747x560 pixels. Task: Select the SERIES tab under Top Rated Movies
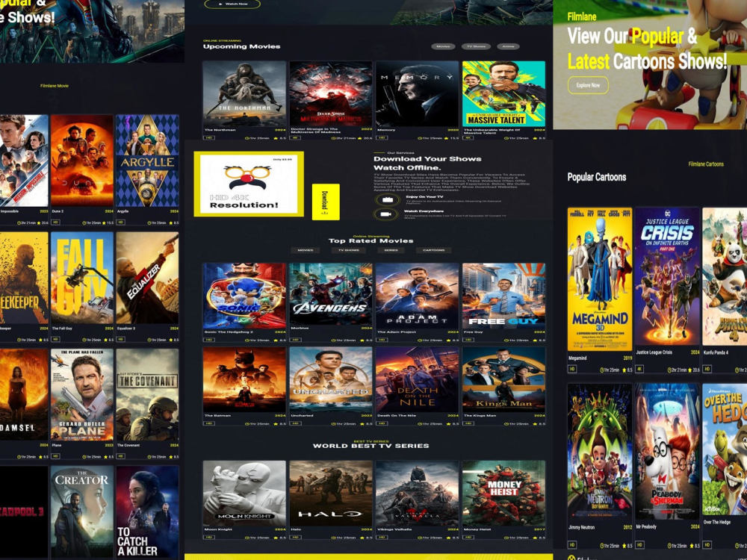tap(391, 250)
